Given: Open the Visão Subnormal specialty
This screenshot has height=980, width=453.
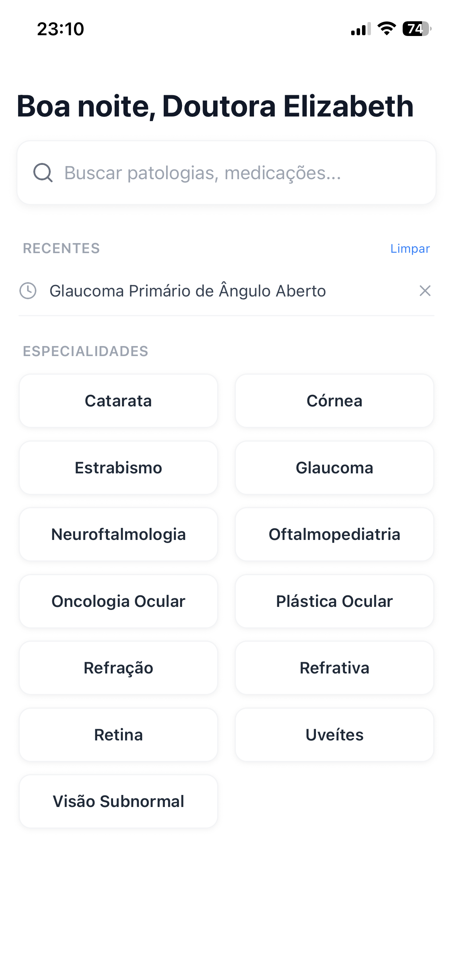Looking at the screenshot, I should (118, 801).
